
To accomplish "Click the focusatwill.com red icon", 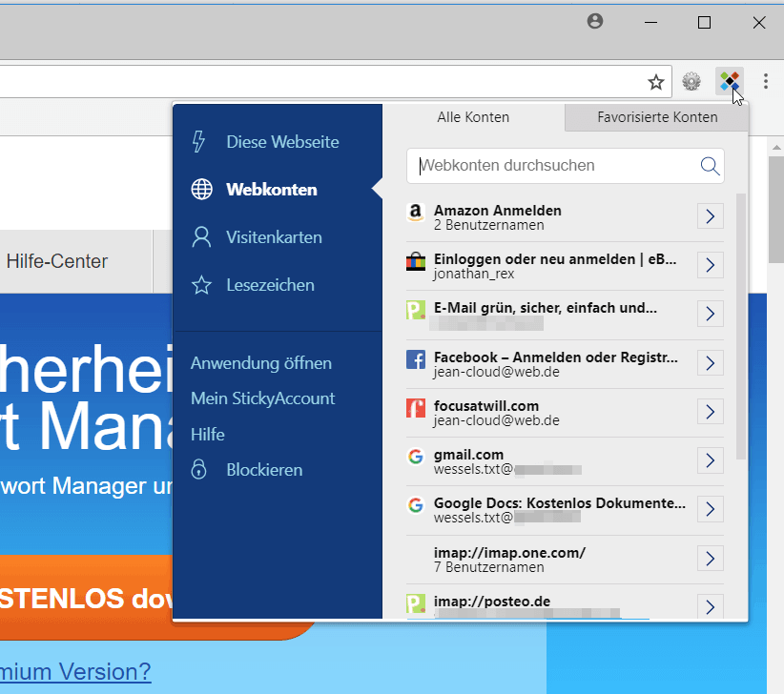I will click(x=416, y=408).
